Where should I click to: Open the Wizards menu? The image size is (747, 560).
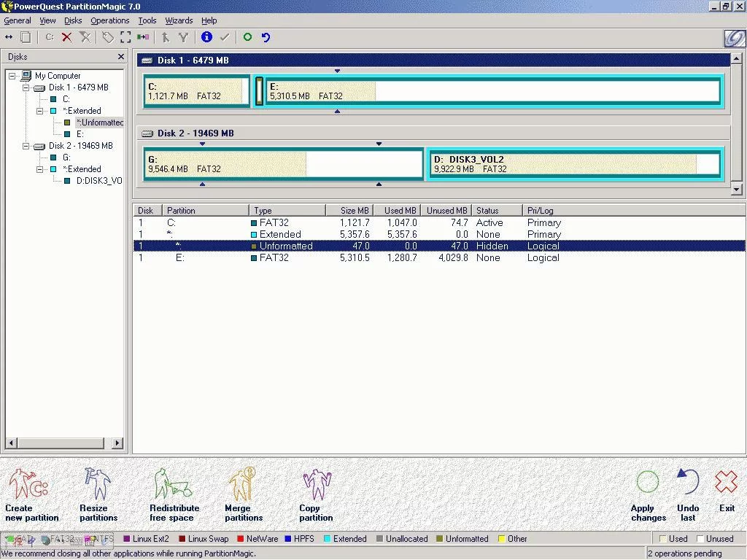click(179, 20)
